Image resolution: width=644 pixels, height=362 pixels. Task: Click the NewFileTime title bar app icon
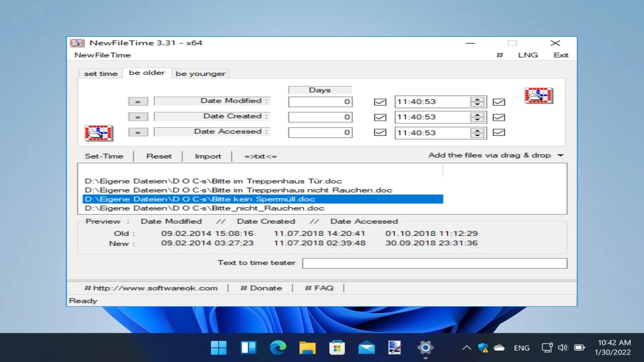tap(76, 43)
